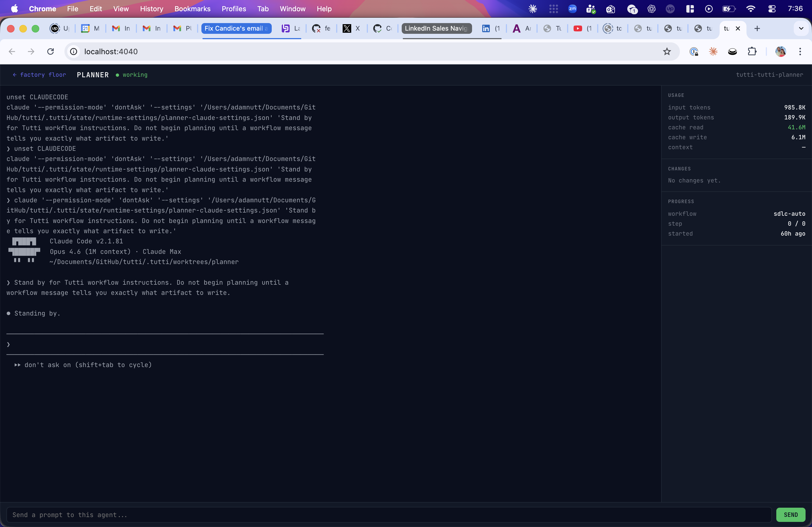The image size is (812, 527).
Task: Click the orange Claude extension icon
Action: click(713, 52)
